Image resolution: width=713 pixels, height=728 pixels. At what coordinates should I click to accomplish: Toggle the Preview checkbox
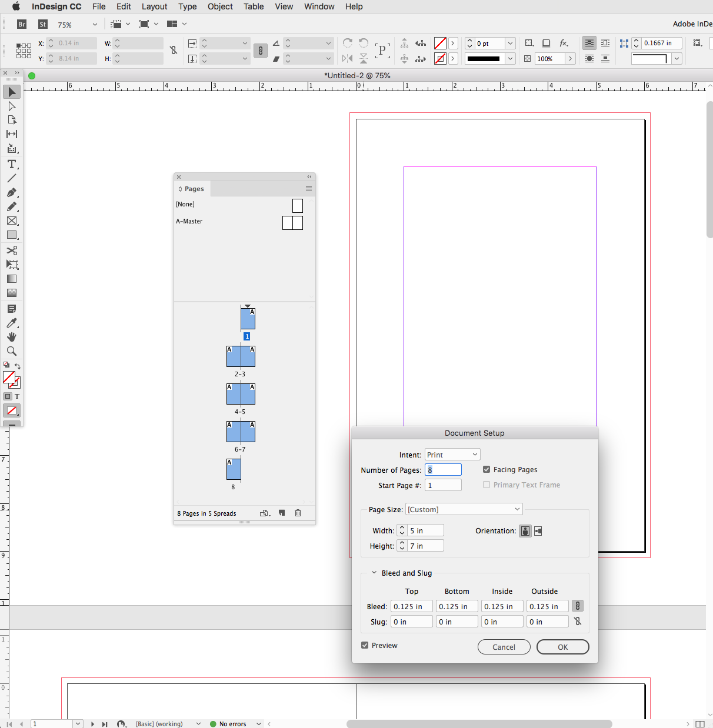[365, 645]
